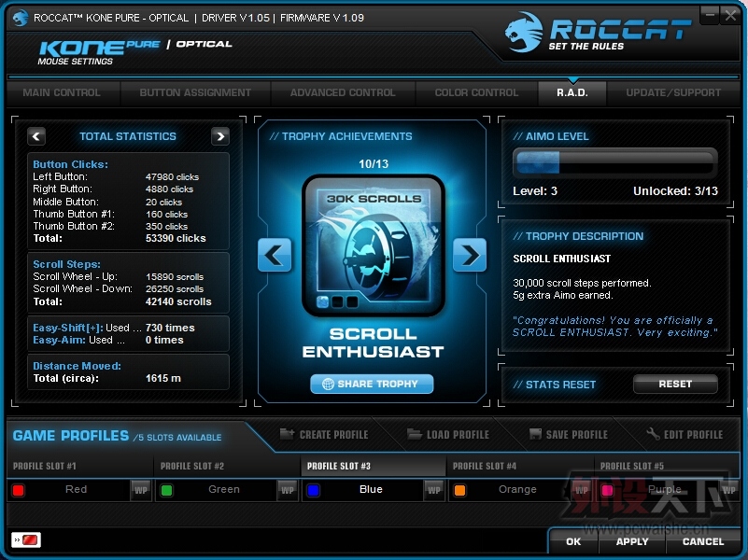
Task: Click the "Level: 3" text
Action: (x=535, y=191)
